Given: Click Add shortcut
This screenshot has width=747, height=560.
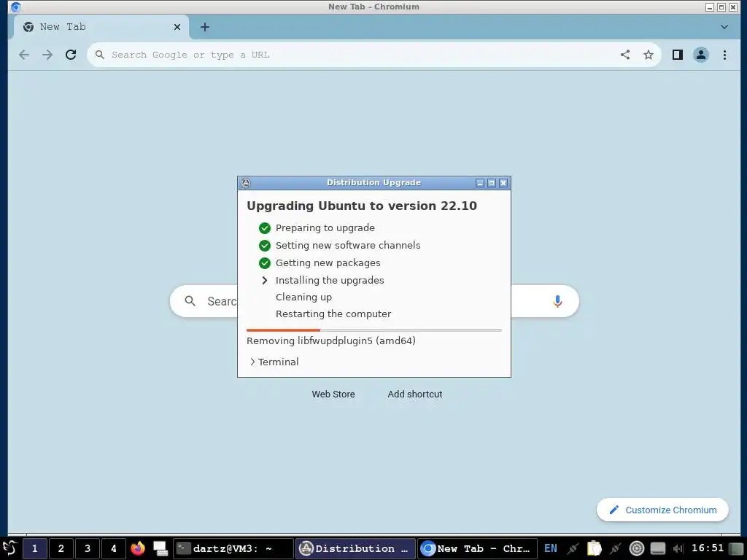Looking at the screenshot, I should (x=415, y=394).
